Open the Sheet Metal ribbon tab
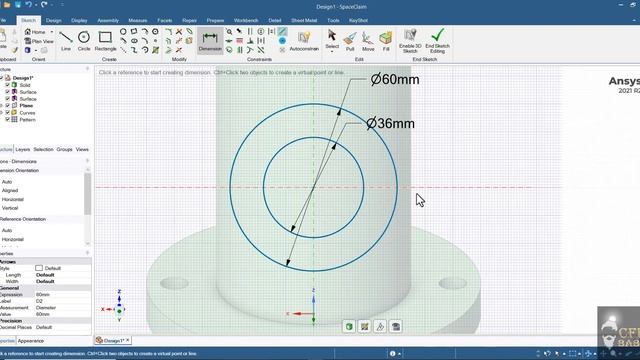The width and height of the screenshot is (640, 360). point(304,20)
